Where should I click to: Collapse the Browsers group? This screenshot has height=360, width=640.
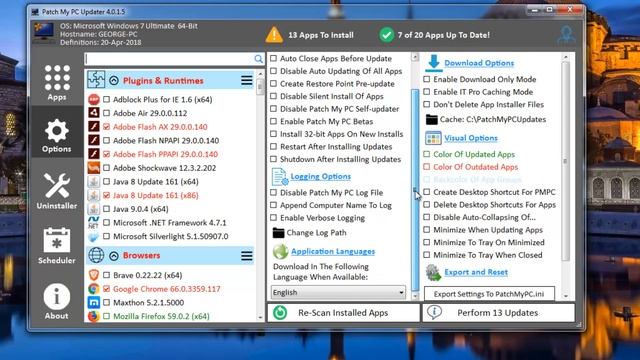coord(114,256)
